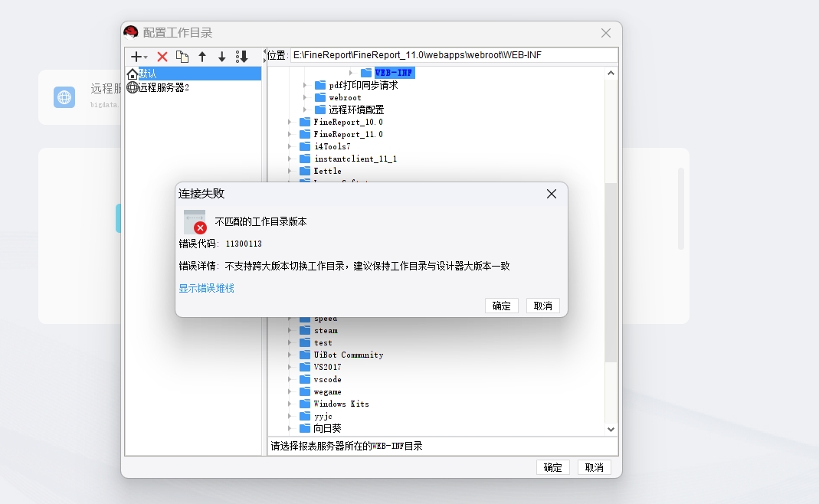
Task: Expand the FineReport_11.0 folder
Action: point(290,134)
